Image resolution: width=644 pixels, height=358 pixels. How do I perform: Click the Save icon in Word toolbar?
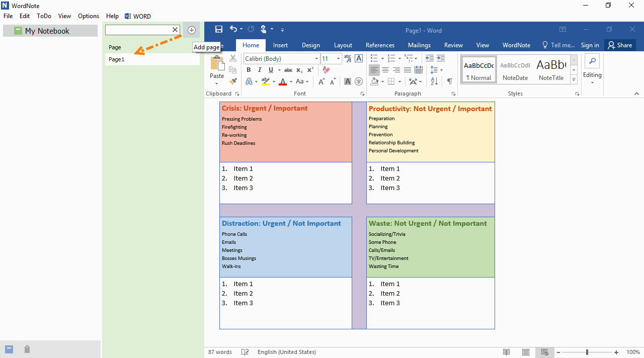tap(219, 30)
